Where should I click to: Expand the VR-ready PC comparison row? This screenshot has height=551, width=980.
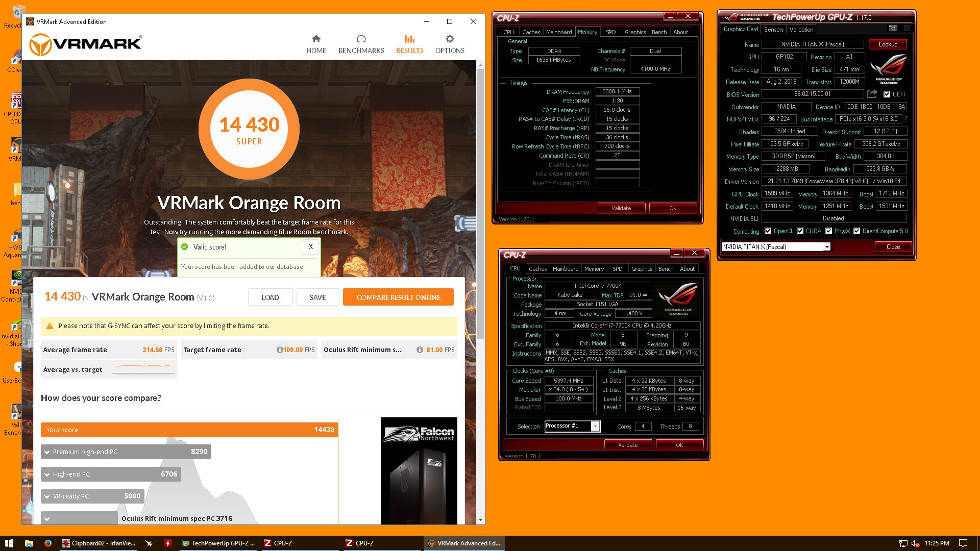[x=93, y=496]
